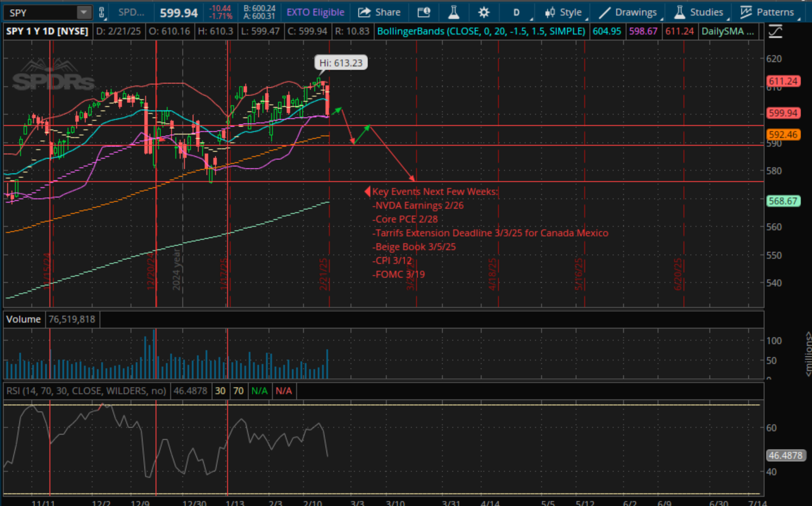
Task: Open the SPY symbol dropdown
Action: point(83,11)
